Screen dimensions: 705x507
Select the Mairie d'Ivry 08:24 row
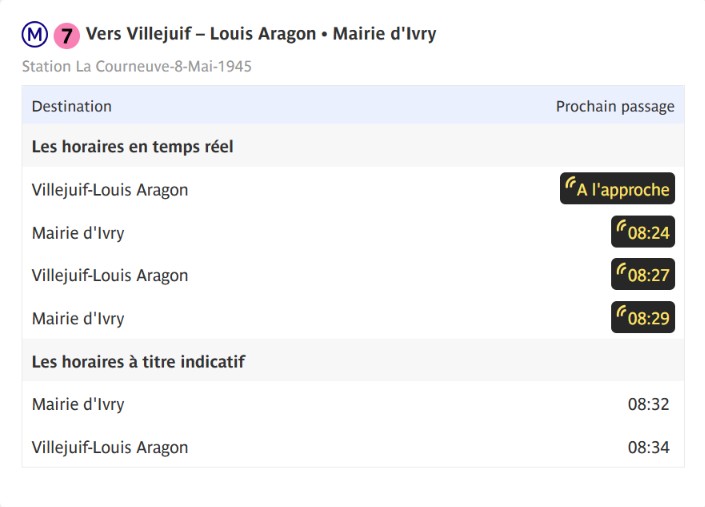pyautogui.click(x=353, y=231)
